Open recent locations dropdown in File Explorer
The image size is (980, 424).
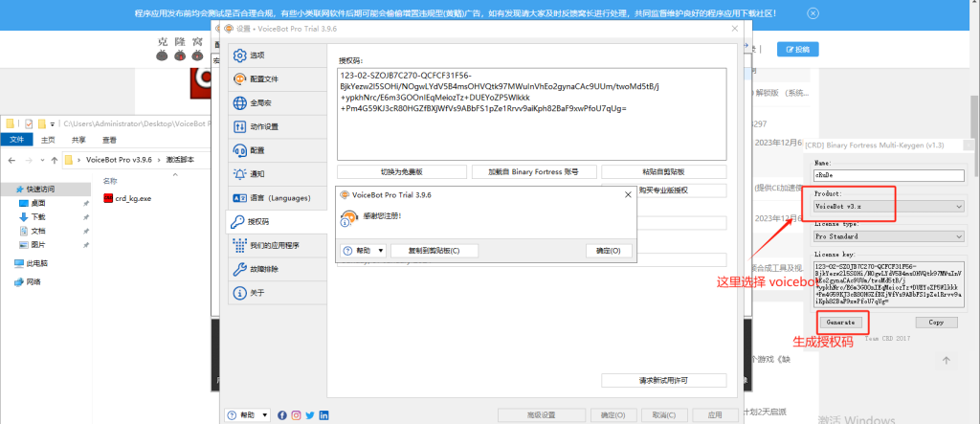[42, 160]
